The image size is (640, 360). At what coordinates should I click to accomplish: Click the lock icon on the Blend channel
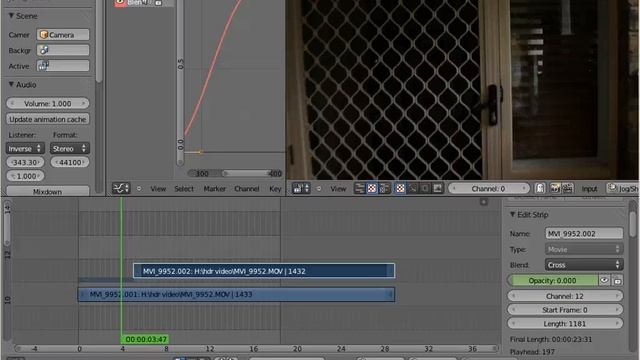(158, 3)
